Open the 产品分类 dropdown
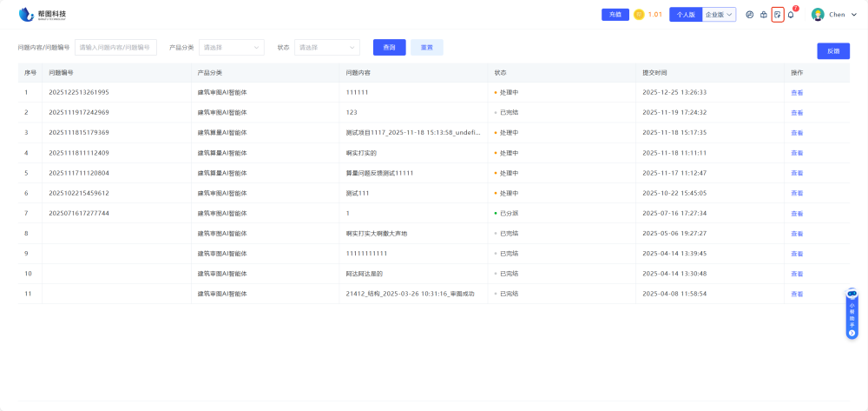868x411 pixels. (x=232, y=48)
